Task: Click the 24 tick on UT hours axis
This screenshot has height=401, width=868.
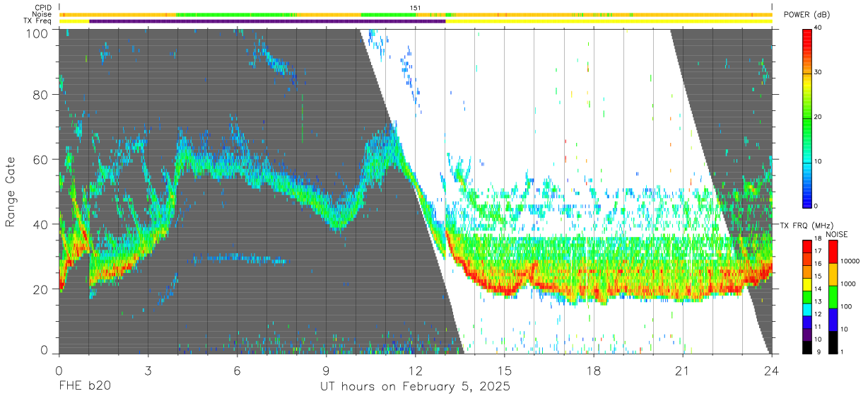Action: pyautogui.click(x=772, y=371)
